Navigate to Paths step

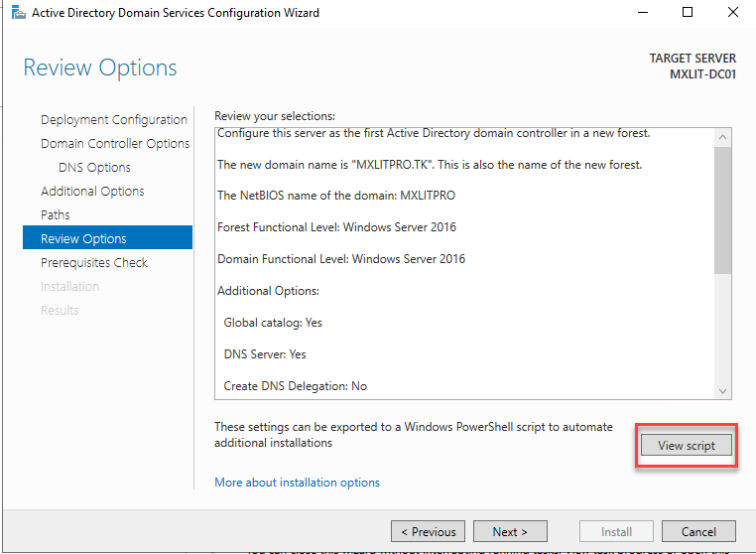click(56, 215)
